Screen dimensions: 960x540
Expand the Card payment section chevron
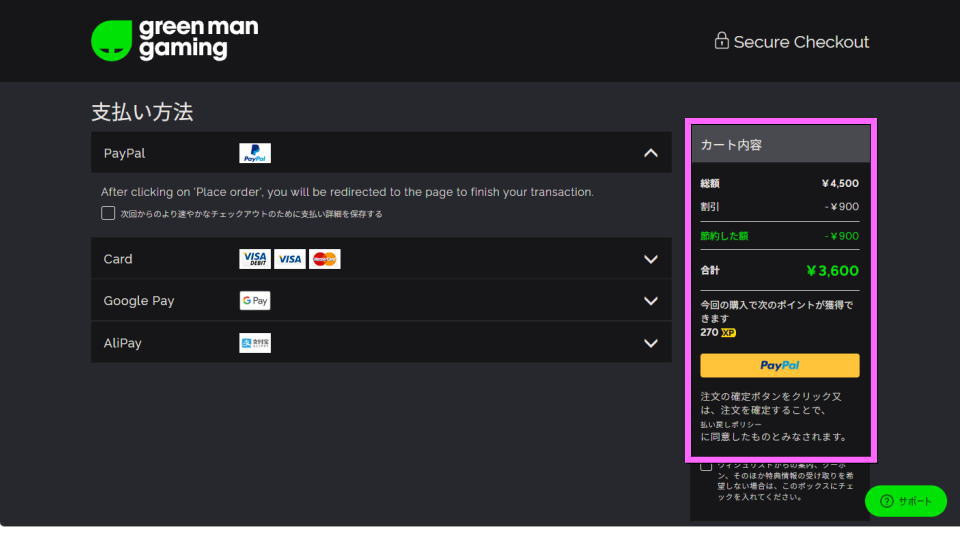(651, 259)
